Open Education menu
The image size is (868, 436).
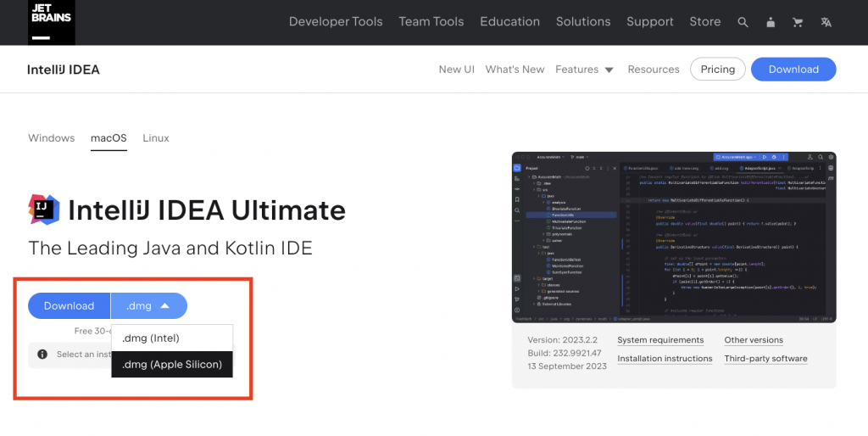point(509,21)
